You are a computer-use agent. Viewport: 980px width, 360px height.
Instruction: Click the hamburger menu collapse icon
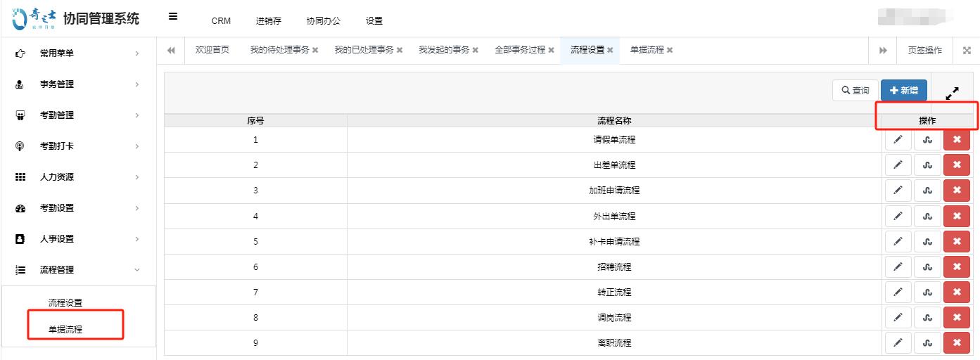click(173, 18)
